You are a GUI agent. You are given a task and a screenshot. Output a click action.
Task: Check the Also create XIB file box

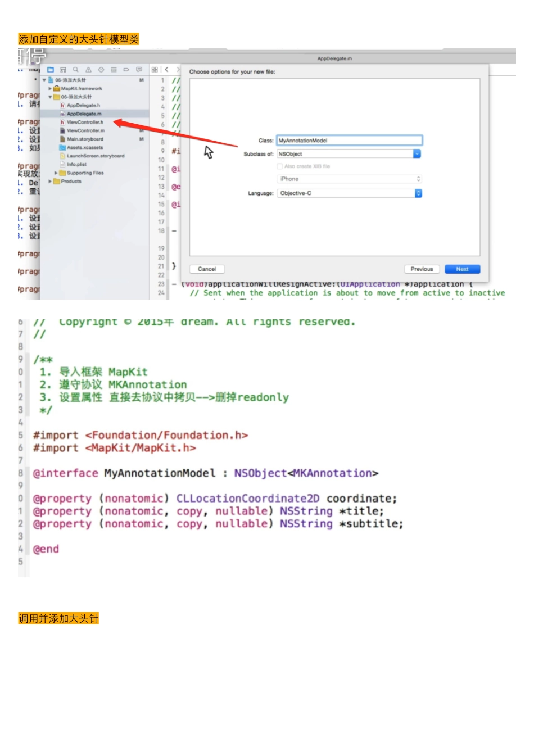pyautogui.click(x=279, y=166)
